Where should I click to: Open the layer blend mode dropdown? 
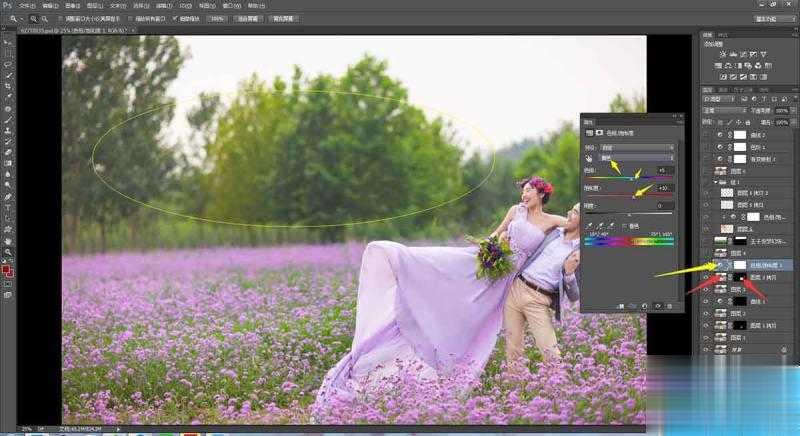tap(724, 110)
